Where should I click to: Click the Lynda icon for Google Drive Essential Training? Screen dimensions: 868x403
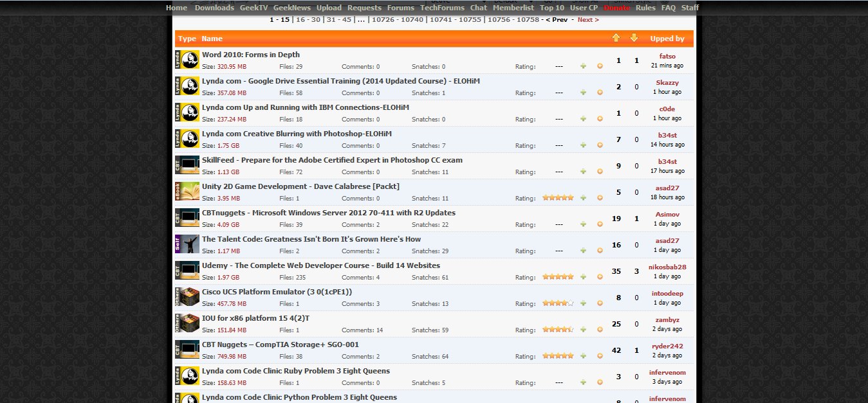[187, 86]
